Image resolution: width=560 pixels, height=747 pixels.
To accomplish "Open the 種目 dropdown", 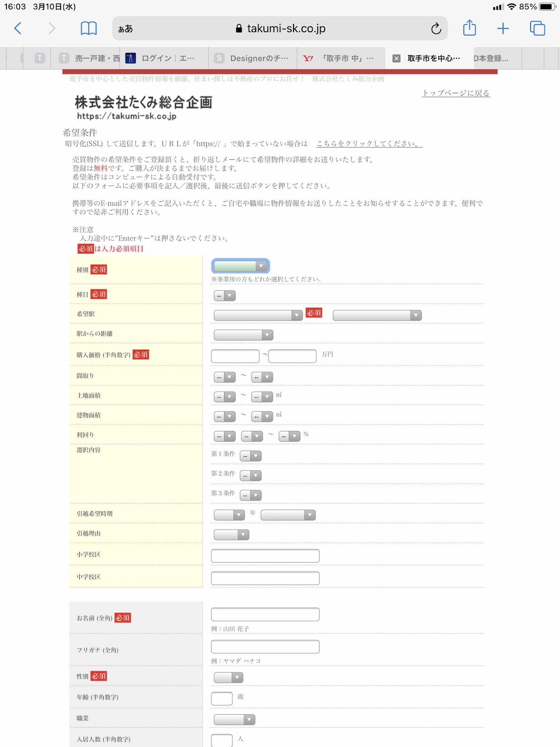I will 224,296.
